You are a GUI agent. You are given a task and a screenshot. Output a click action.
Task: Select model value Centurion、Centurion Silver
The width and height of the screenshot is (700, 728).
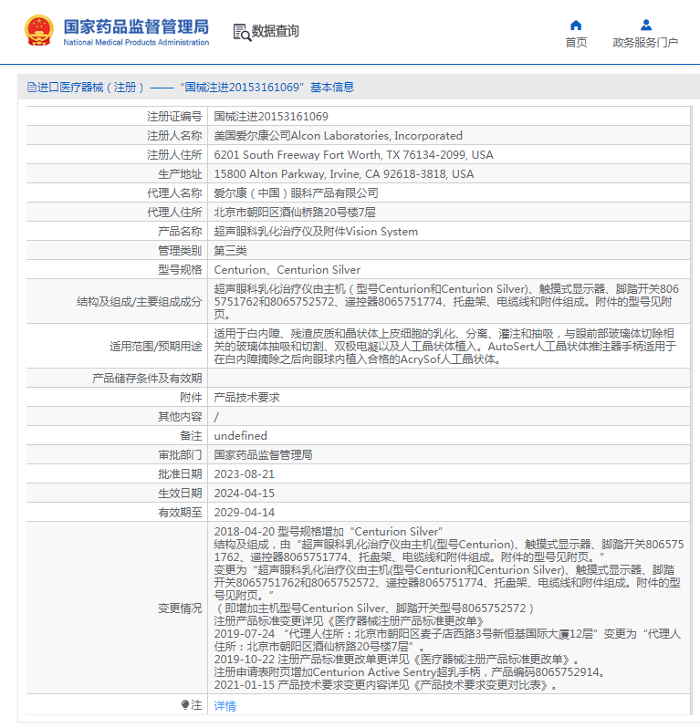pyautogui.click(x=287, y=269)
